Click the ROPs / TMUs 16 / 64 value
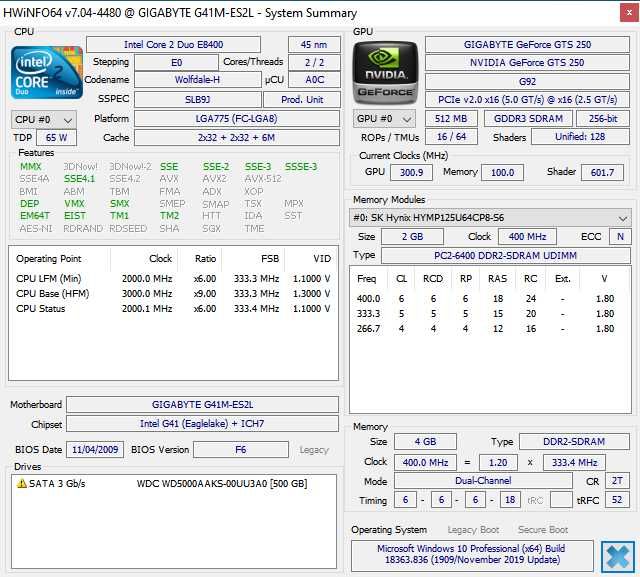 (451, 137)
